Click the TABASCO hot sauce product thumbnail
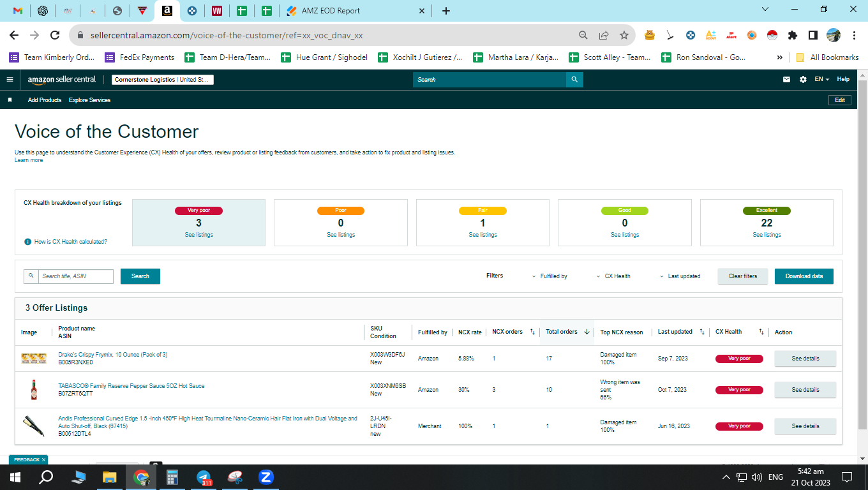Image resolution: width=868 pixels, height=490 pixels. (34, 390)
